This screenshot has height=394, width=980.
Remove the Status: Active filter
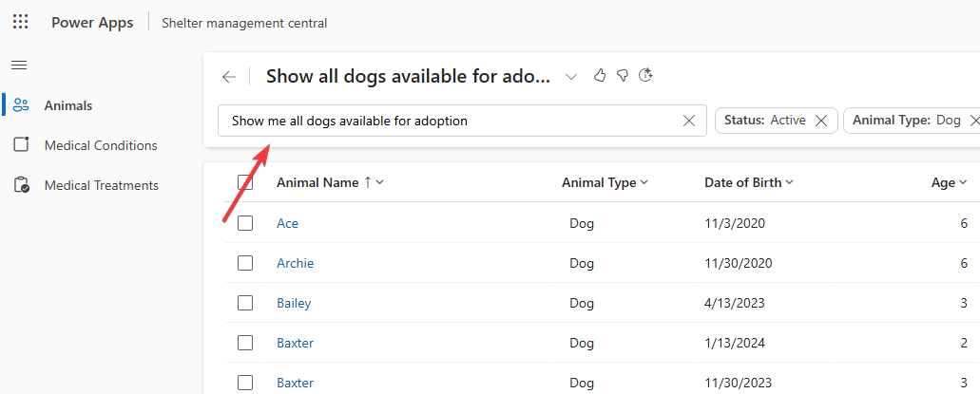pos(821,121)
